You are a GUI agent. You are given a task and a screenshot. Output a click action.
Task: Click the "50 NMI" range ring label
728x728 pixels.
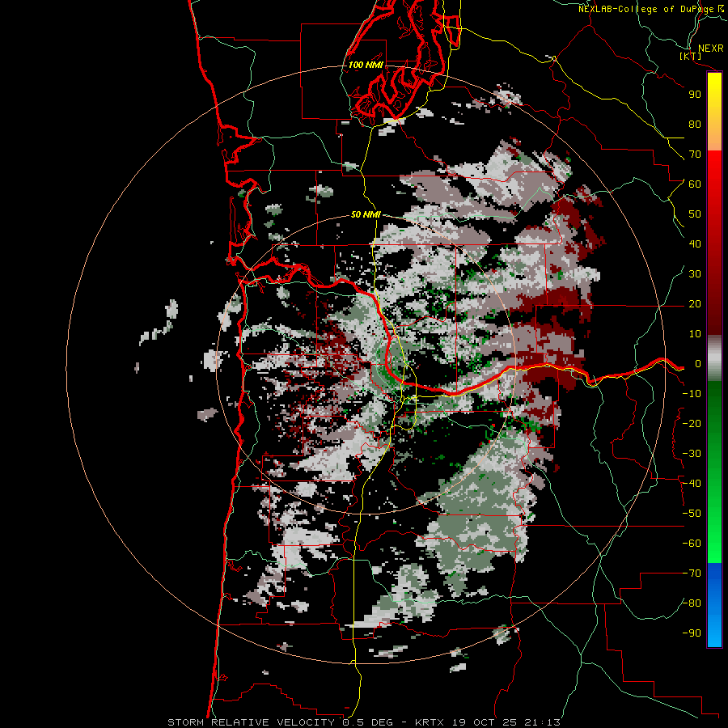(x=366, y=214)
